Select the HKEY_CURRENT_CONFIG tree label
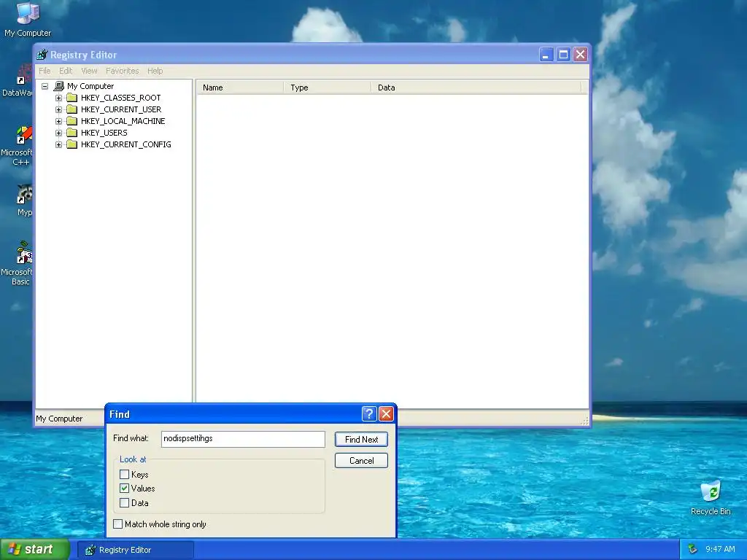 tap(126, 144)
